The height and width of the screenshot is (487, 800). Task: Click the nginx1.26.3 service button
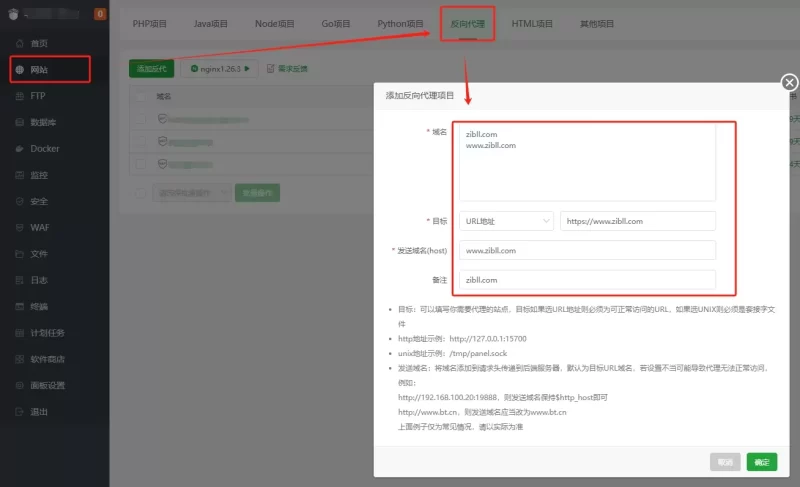[x=219, y=68]
